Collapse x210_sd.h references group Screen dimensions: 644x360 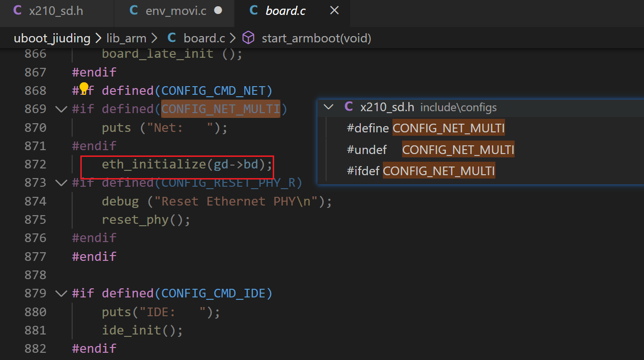[x=328, y=107]
